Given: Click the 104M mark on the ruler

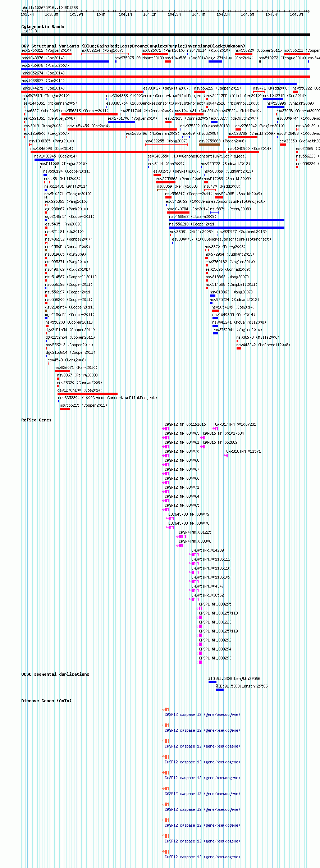Looking at the screenshot, I should tap(101, 14).
